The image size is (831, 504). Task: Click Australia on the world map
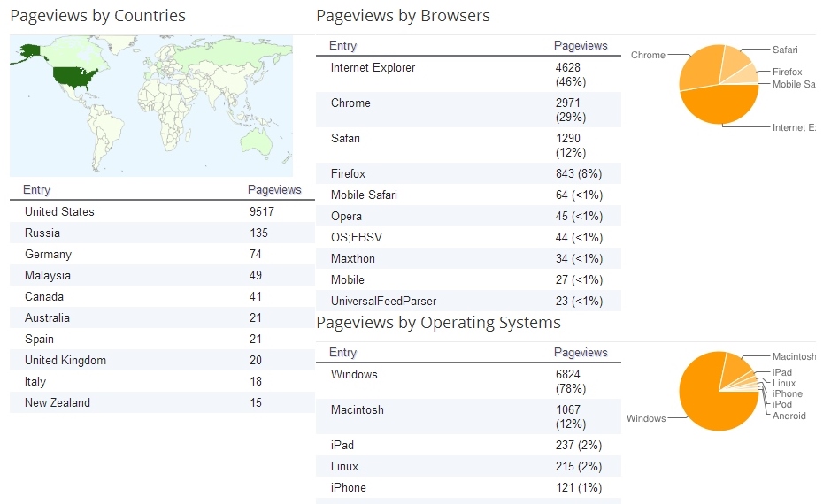pos(256,140)
